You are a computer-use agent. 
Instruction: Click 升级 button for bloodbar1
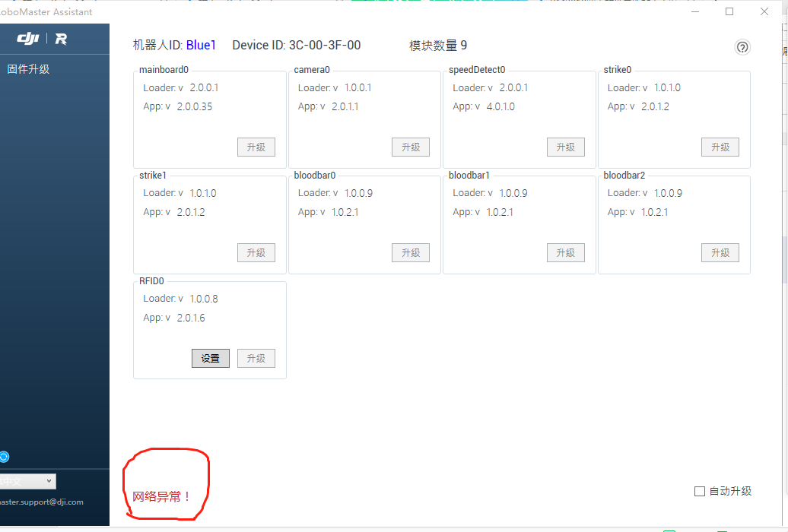click(566, 252)
